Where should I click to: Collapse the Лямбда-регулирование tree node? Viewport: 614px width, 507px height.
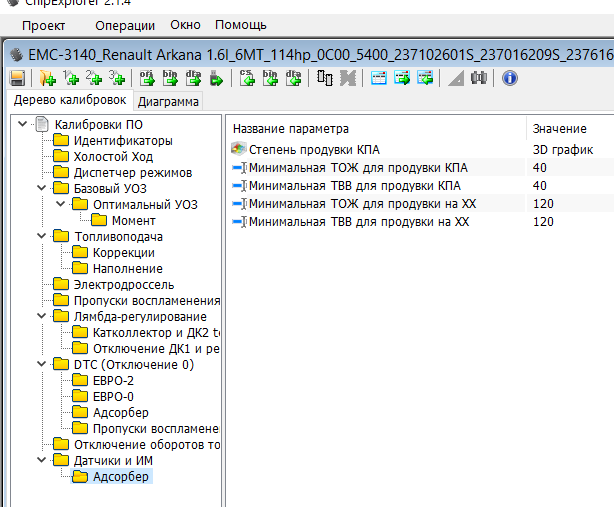click(40, 316)
